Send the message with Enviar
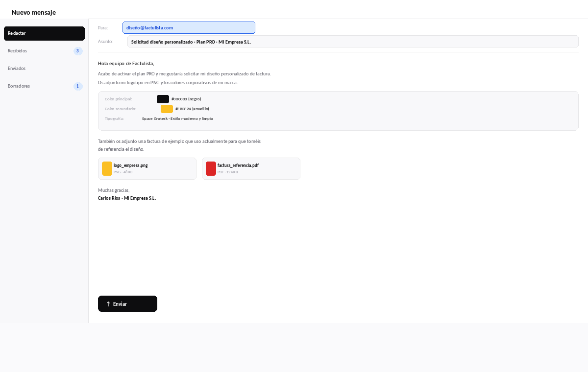 point(127,303)
